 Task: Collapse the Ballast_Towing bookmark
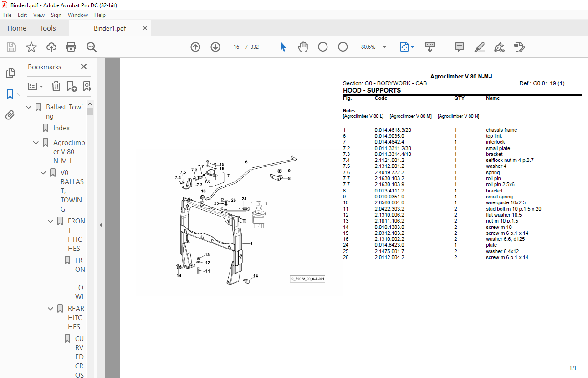pos(29,107)
